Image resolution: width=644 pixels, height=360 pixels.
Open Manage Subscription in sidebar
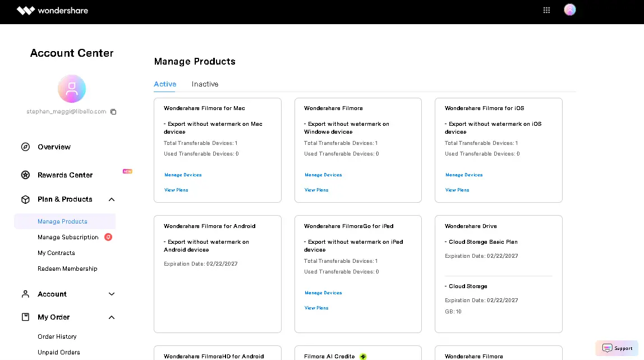[68, 237]
